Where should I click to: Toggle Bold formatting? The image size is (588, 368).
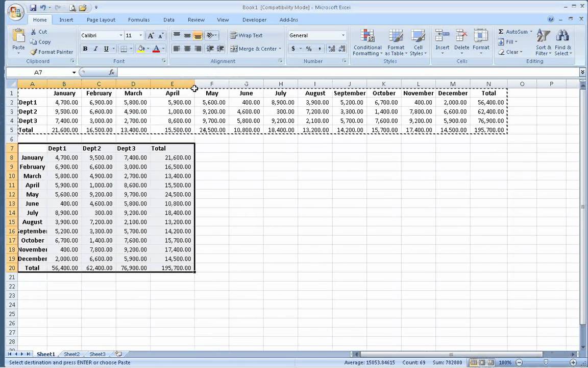point(85,49)
